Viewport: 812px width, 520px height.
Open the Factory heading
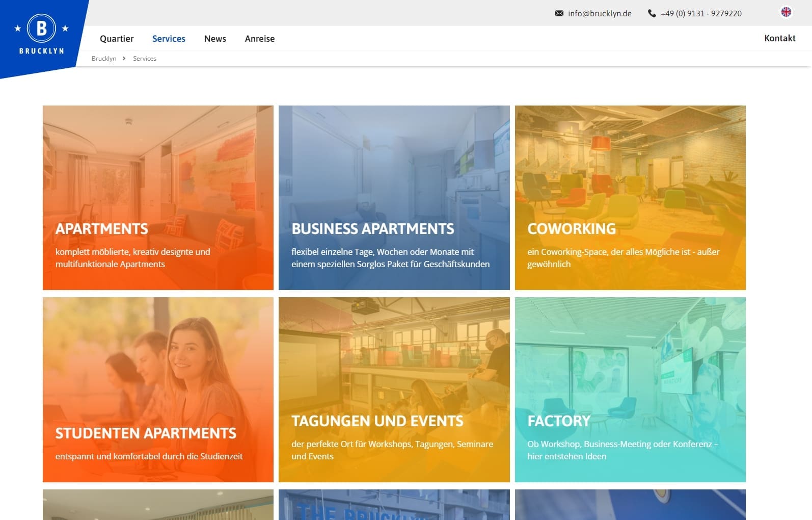pos(559,421)
